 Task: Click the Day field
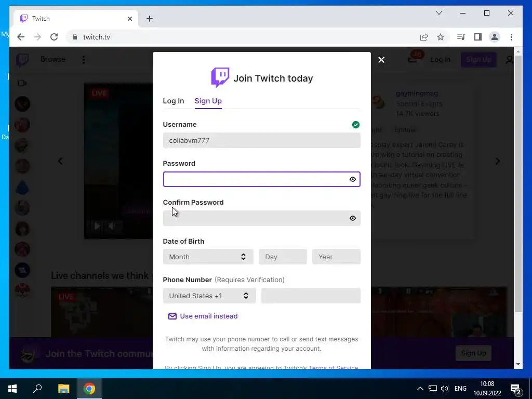pyautogui.click(x=283, y=257)
